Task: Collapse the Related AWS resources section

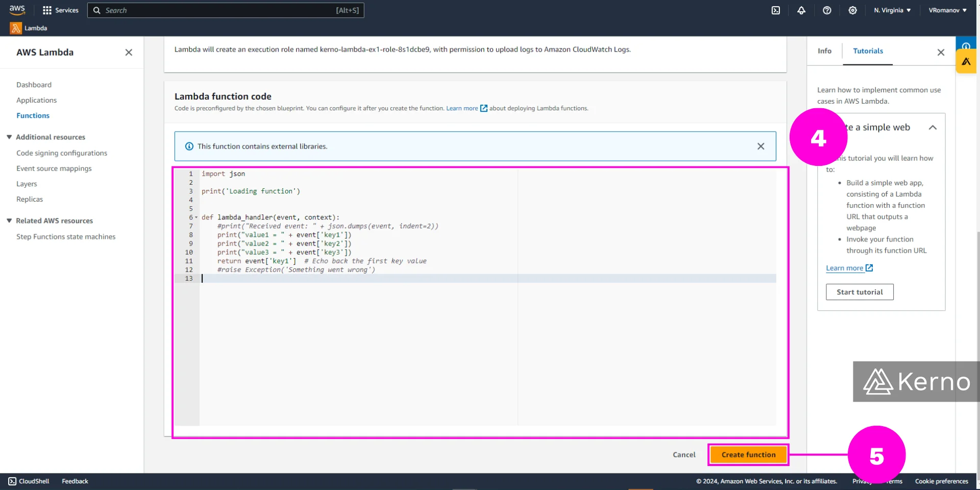Action: click(x=9, y=220)
